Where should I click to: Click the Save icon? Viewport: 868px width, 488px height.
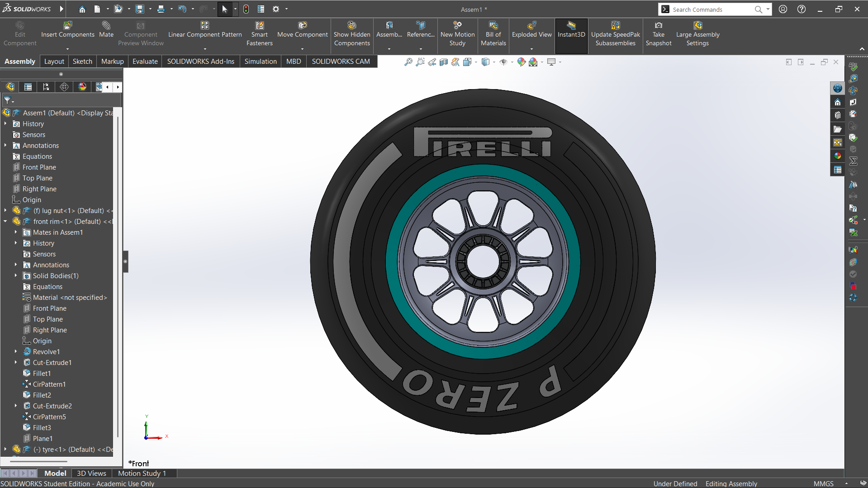[x=140, y=9]
